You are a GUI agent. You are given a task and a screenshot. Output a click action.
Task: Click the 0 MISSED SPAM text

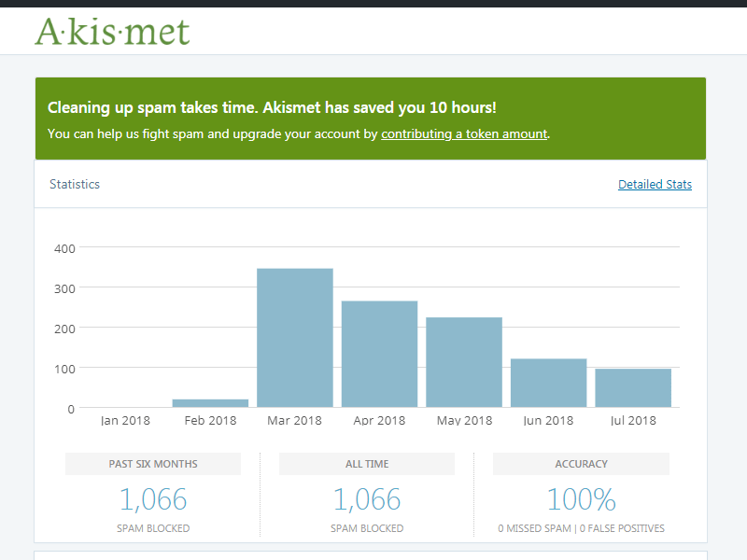[533, 528]
